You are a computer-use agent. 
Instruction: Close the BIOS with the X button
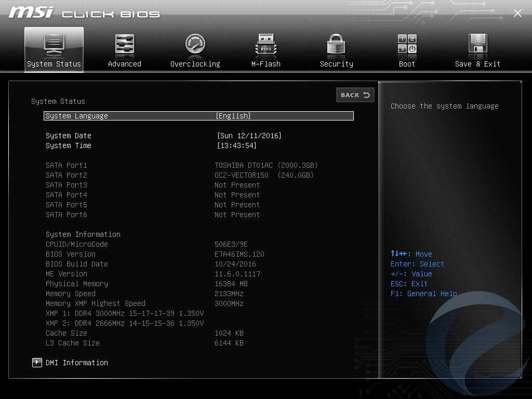click(x=517, y=14)
